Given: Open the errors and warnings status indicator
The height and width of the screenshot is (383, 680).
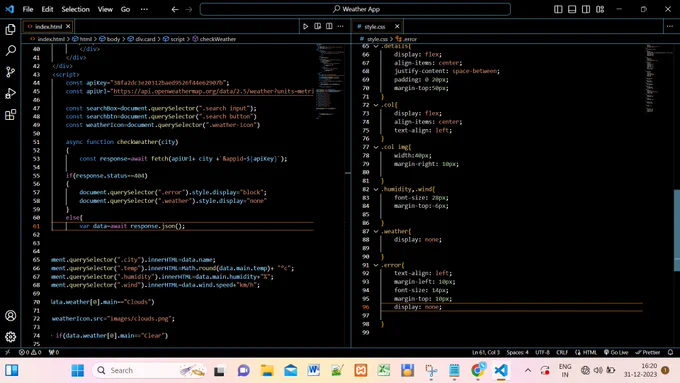Looking at the screenshot, I should [x=30, y=352].
